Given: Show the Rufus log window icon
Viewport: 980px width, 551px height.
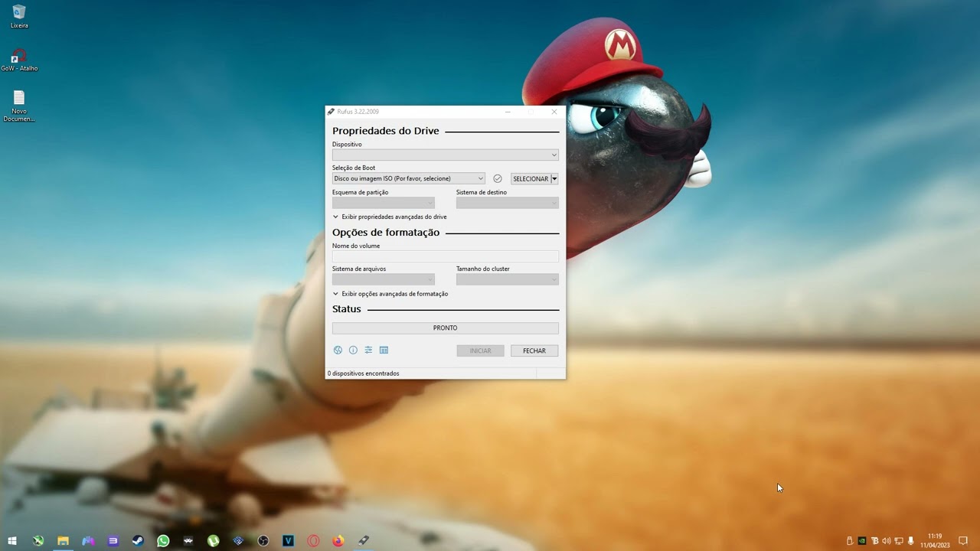Looking at the screenshot, I should pyautogui.click(x=384, y=350).
